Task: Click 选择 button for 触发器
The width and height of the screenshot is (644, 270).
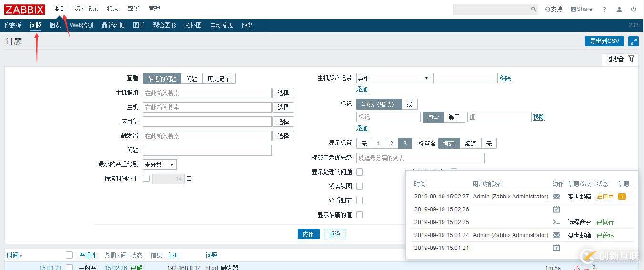Action: coord(283,136)
